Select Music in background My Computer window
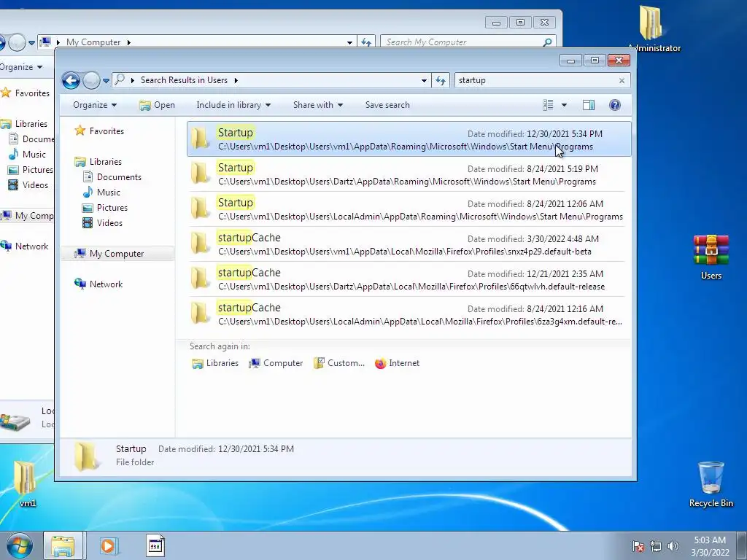This screenshot has height=560, width=747. pyautogui.click(x=27, y=155)
